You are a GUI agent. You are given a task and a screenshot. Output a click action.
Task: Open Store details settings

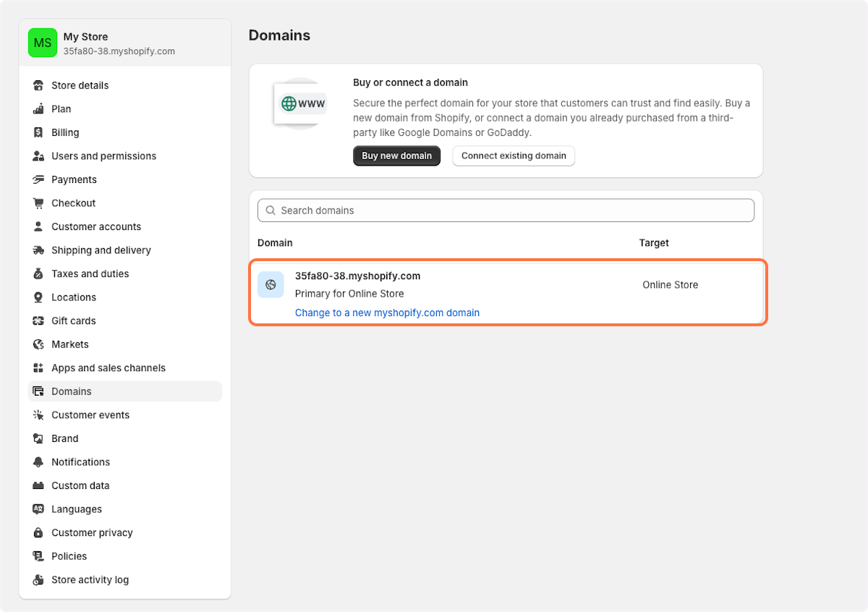125,85
